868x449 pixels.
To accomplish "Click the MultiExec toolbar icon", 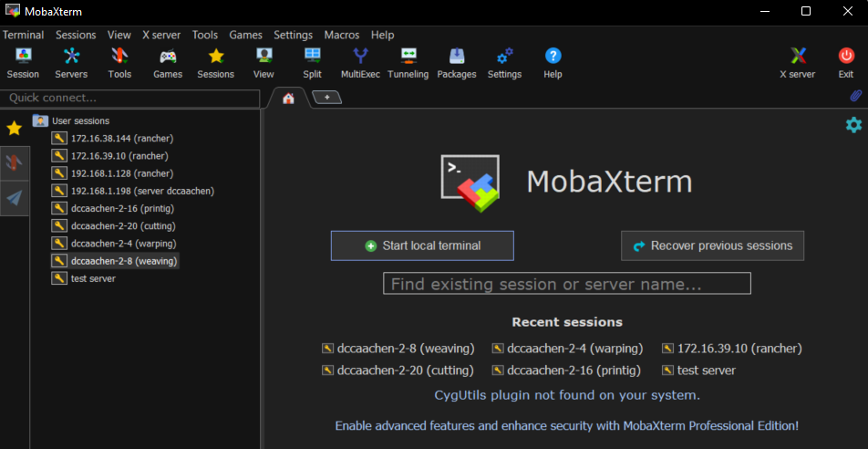I will 360,63.
